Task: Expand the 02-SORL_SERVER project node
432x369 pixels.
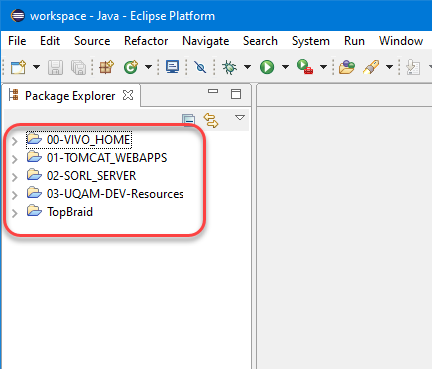Action: click(x=15, y=177)
